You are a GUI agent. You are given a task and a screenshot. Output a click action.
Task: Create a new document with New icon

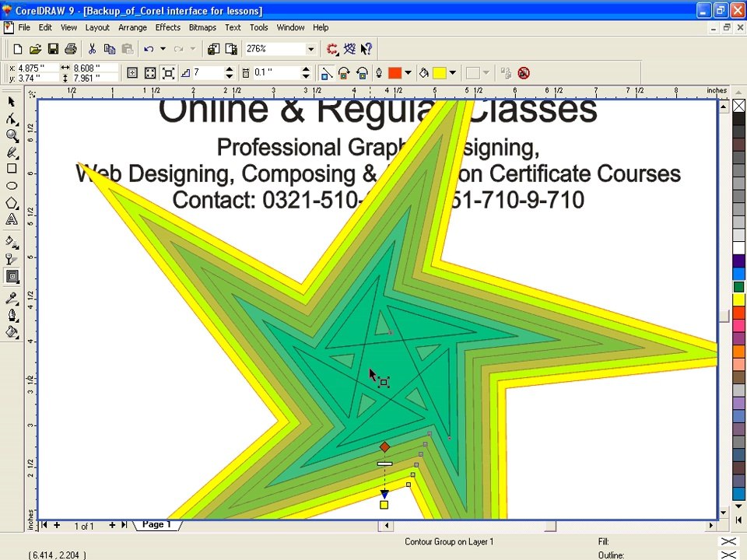pos(18,48)
